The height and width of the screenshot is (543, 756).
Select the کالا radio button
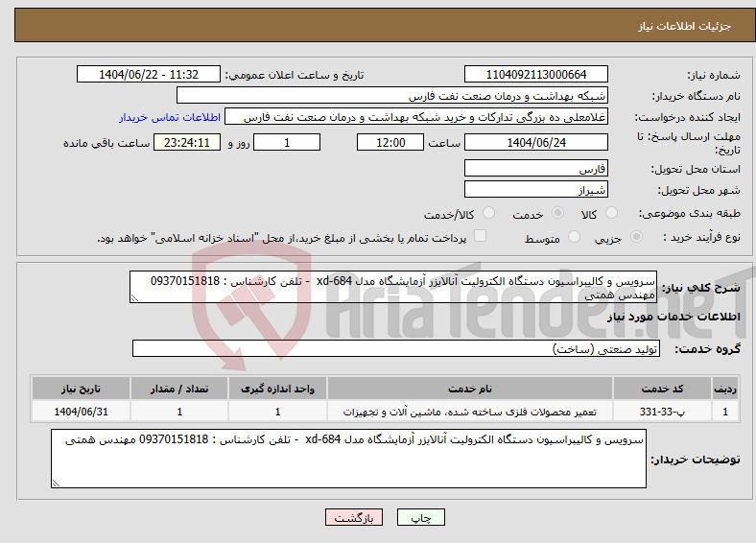pos(611,213)
